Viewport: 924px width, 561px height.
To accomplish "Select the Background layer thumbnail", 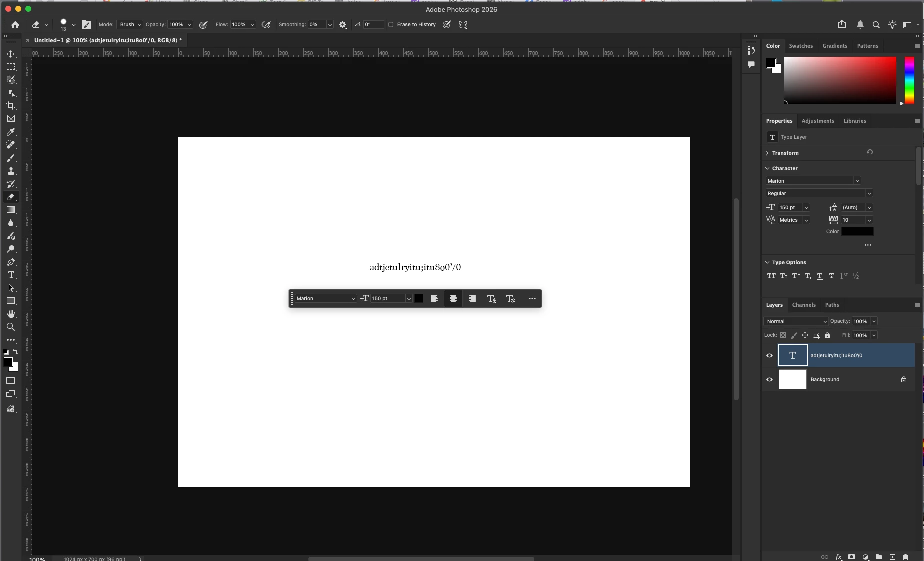I will point(793,379).
